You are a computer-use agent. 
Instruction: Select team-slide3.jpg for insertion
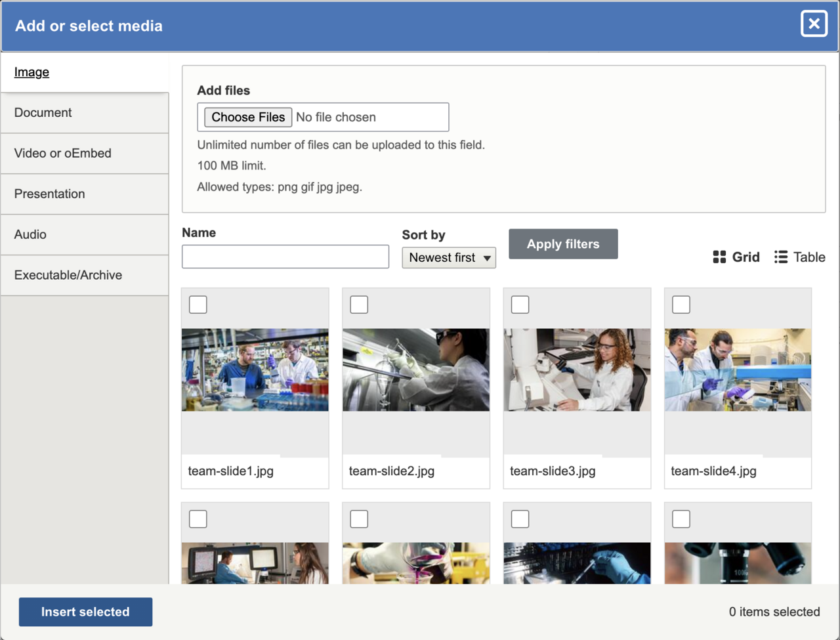(520, 304)
